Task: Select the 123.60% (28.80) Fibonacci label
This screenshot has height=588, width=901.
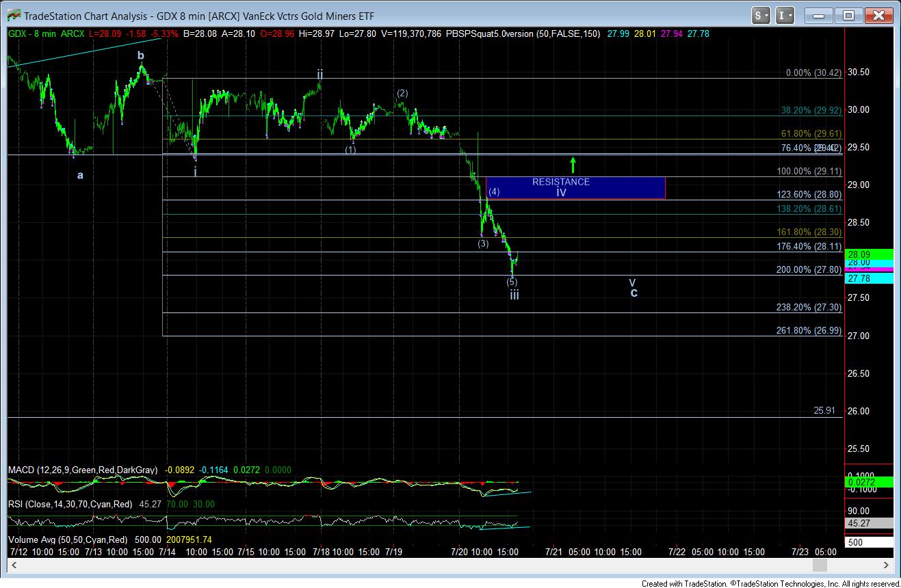Action: 809,195
